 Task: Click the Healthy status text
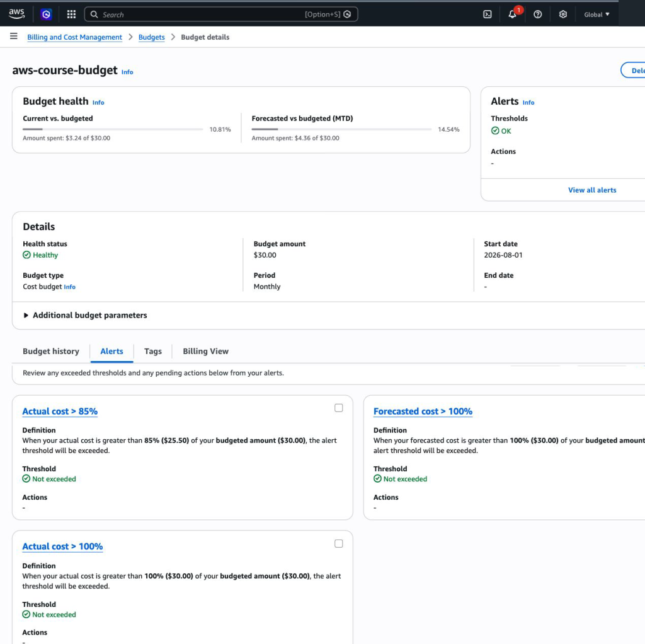45,255
